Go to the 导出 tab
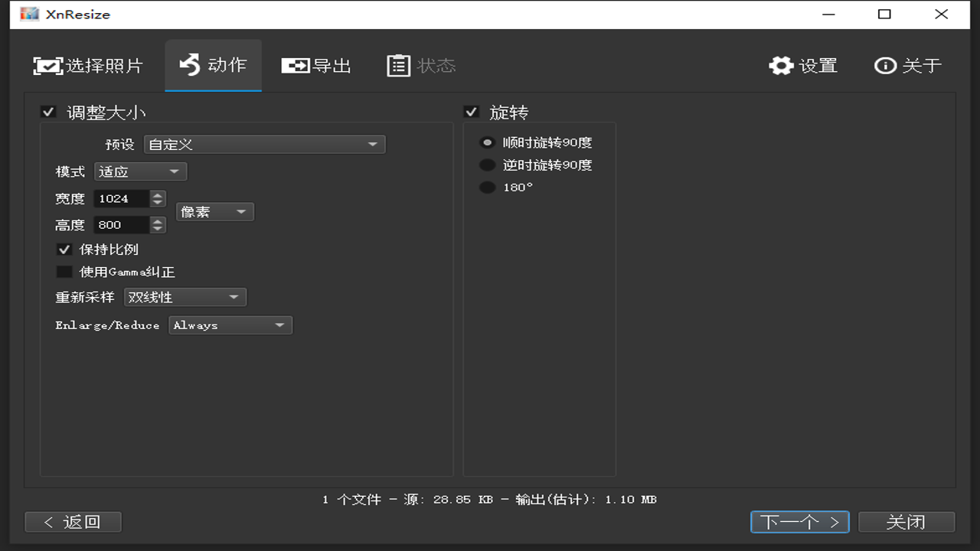 click(x=316, y=66)
